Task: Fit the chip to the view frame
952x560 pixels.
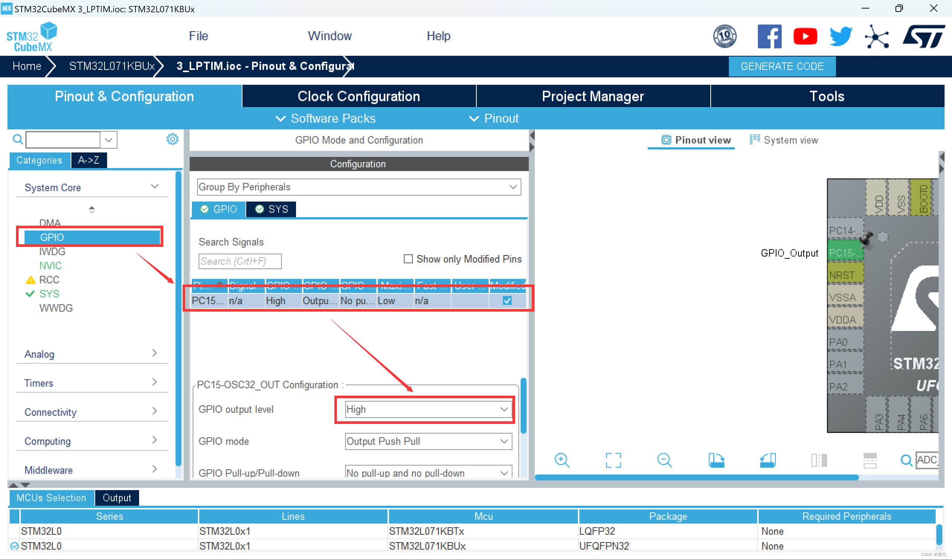Action: pyautogui.click(x=613, y=460)
